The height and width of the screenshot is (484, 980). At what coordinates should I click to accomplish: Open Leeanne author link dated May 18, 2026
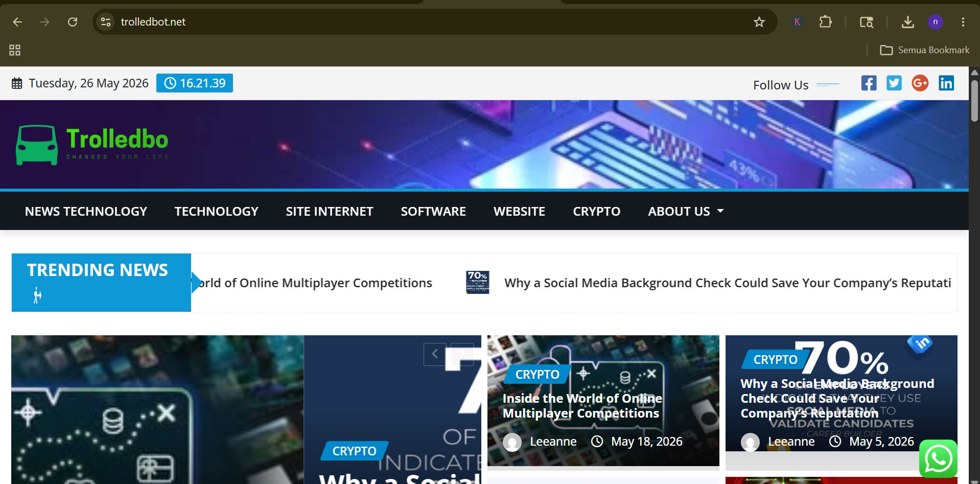tap(553, 442)
